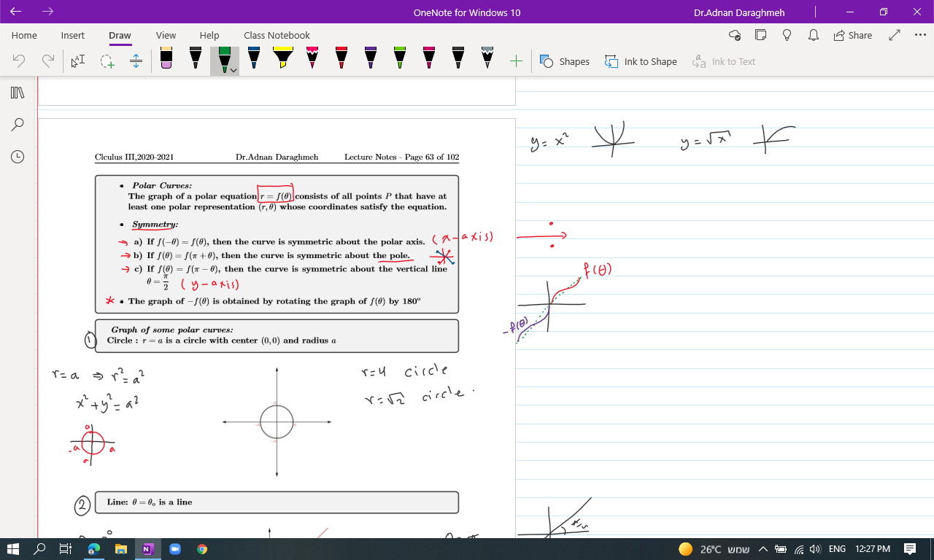Image resolution: width=934 pixels, height=560 pixels.
Task: Click the Ink to Text button
Action: pyautogui.click(x=724, y=61)
